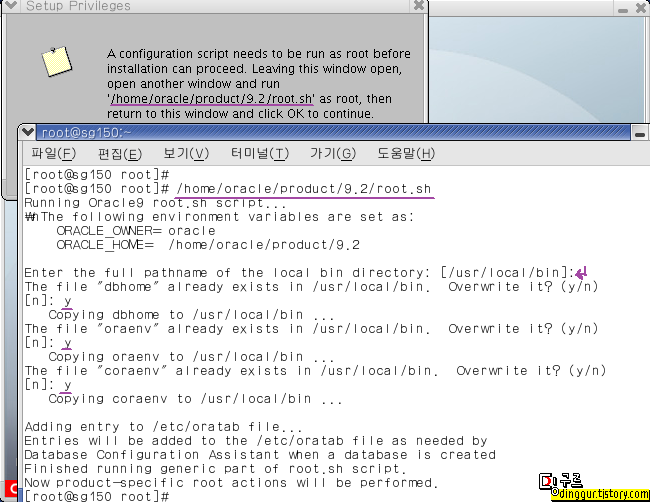
Task: Click the 'ORACLE_HOME= /home/oracle/product/9.2' line
Action: [208, 245]
